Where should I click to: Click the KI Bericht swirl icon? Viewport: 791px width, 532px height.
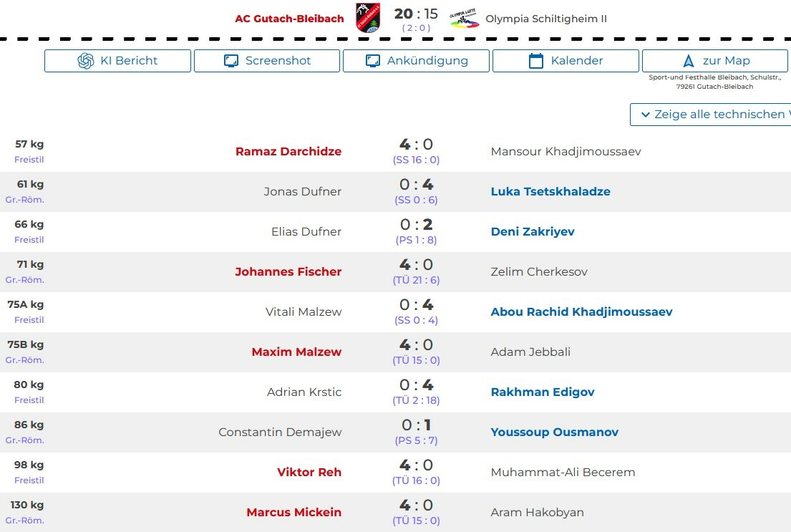[86, 61]
